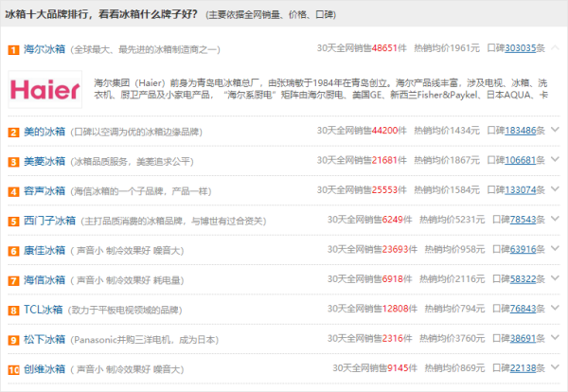Viewport: 568px width, 392px height.
Task: Open the 容声冰箱 brand link
Action: click(43, 190)
